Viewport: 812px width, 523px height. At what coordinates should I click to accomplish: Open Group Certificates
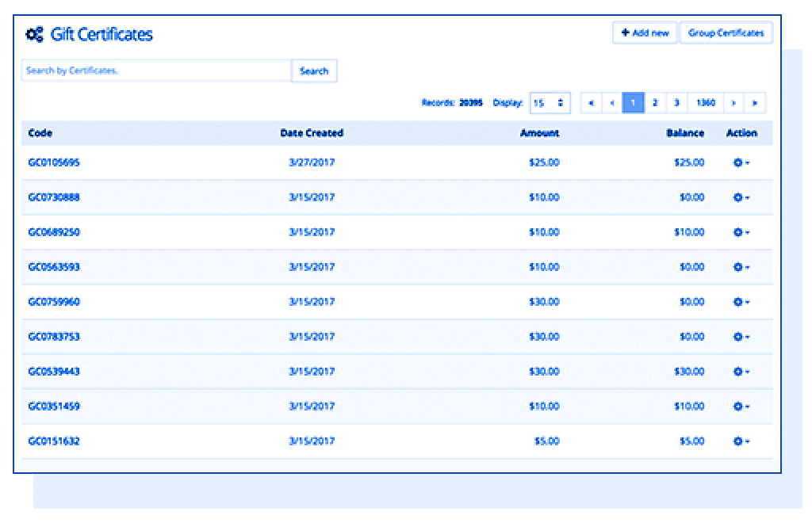[x=726, y=33]
